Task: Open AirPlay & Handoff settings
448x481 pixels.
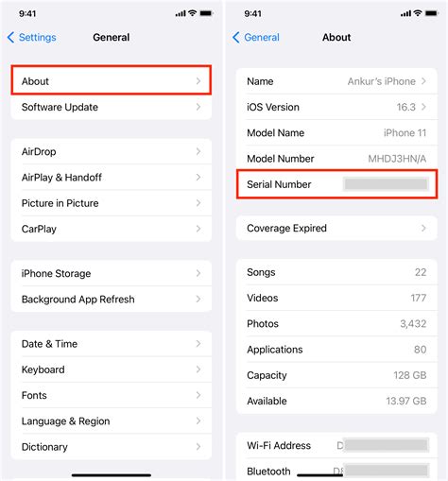Action: click(x=112, y=178)
